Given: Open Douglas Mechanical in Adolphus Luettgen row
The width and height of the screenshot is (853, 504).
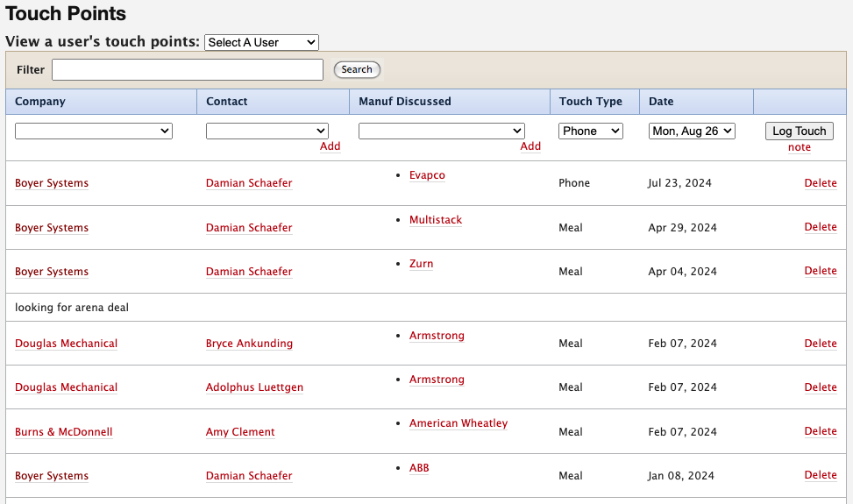Looking at the screenshot, I should pos(66,387).
